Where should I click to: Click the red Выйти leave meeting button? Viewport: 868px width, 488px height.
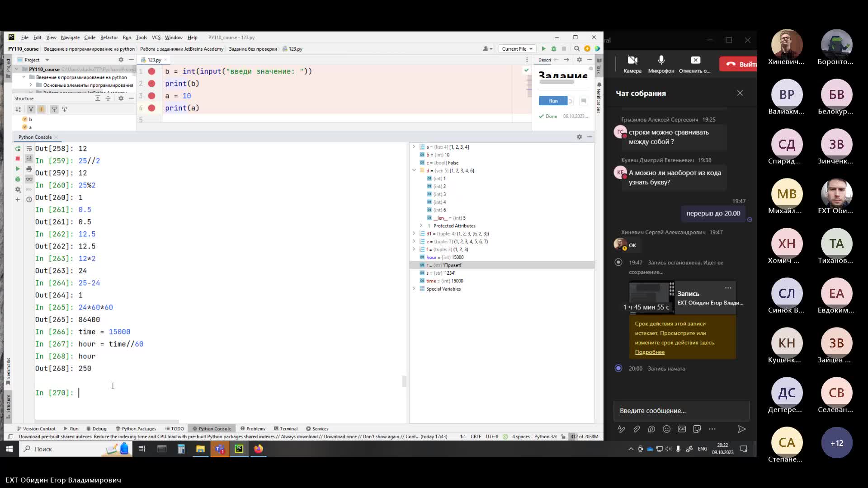coord(739,64)
